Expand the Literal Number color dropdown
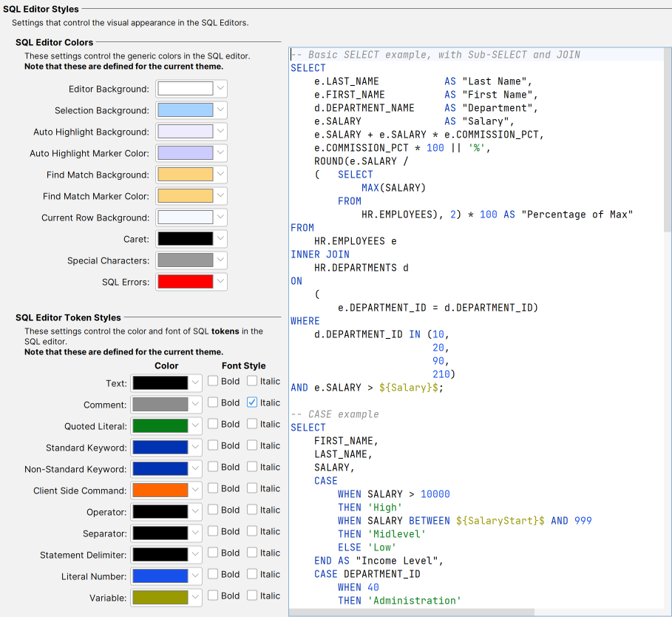 (x=195, y=576)
